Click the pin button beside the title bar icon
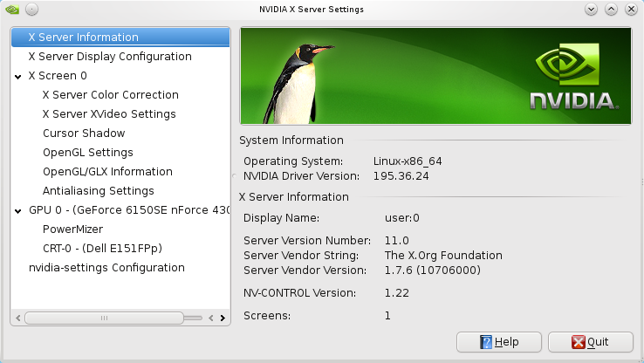 31,9
